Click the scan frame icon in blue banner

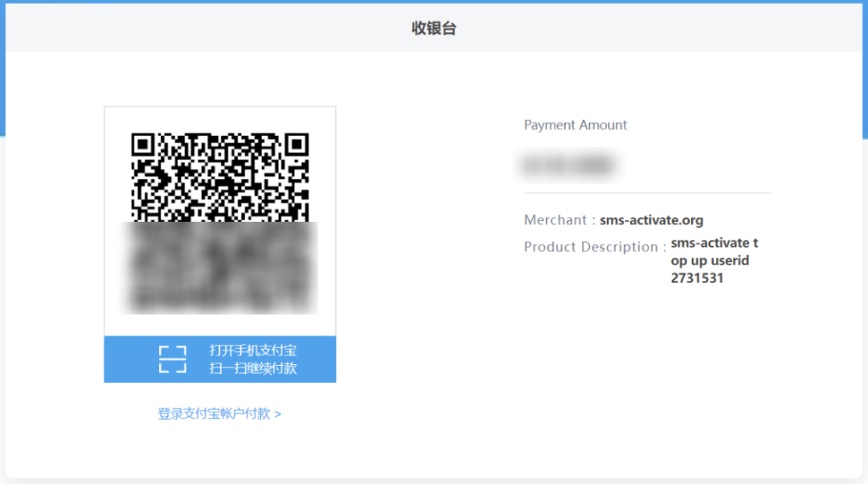[x=173, y=359]
